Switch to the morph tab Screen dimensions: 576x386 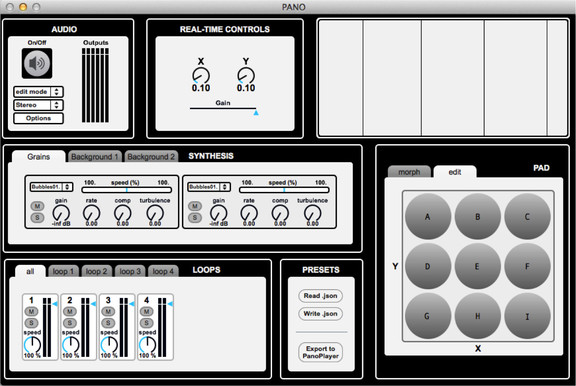409,172
